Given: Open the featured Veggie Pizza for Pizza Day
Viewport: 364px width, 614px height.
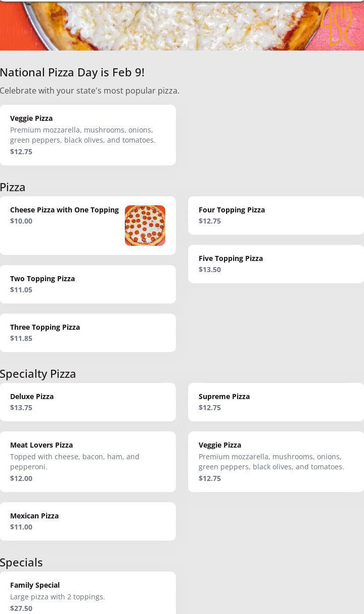Looking at the screenshot, I should point(87,135).
